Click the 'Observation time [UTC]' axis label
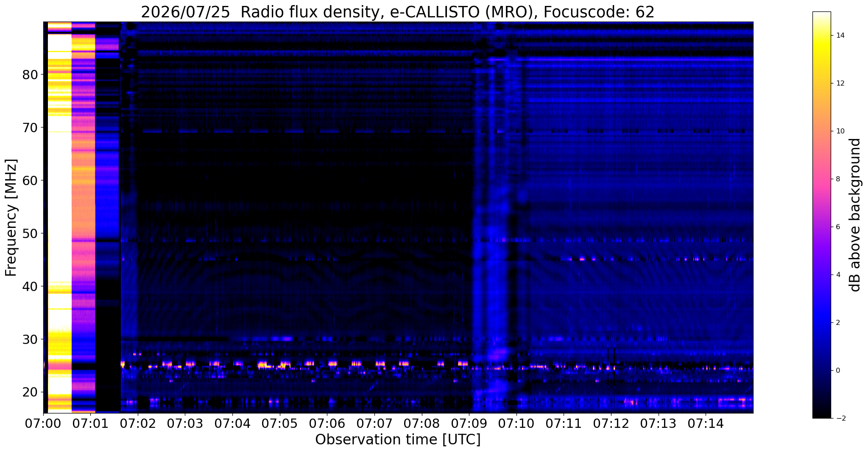The width and height of the screenshot is (868, 452). [398, 439]
